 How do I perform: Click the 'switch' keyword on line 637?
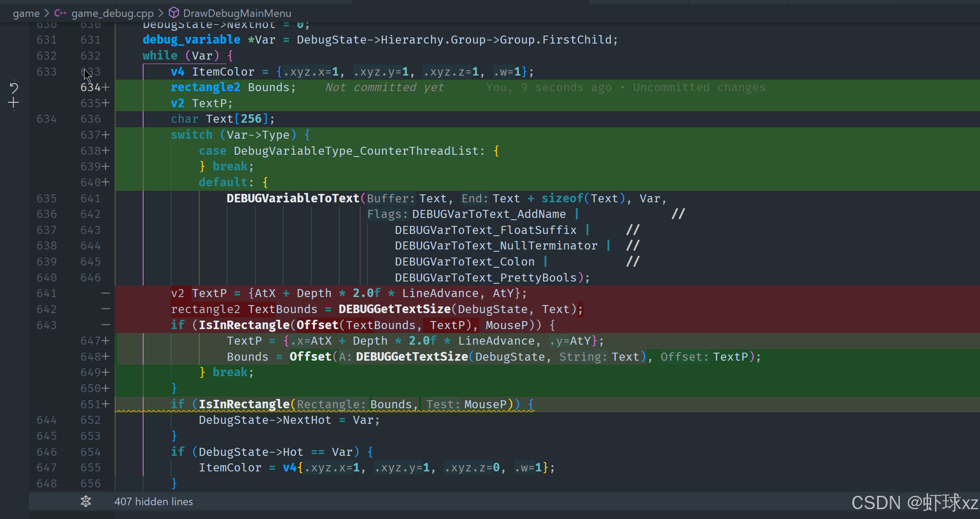point(192,135)
